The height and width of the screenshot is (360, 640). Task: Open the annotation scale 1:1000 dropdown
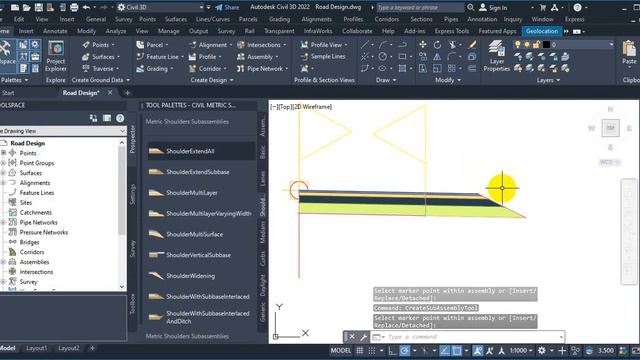[520, 351]
